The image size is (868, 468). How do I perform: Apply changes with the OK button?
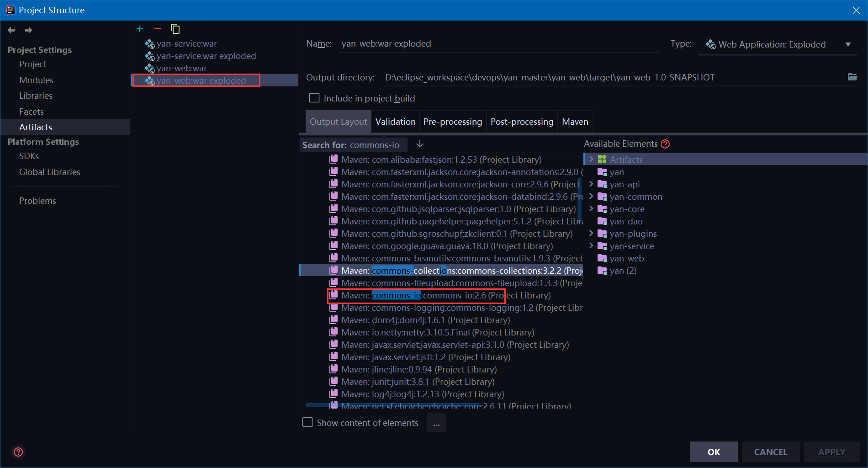click(x=713, y=452)
